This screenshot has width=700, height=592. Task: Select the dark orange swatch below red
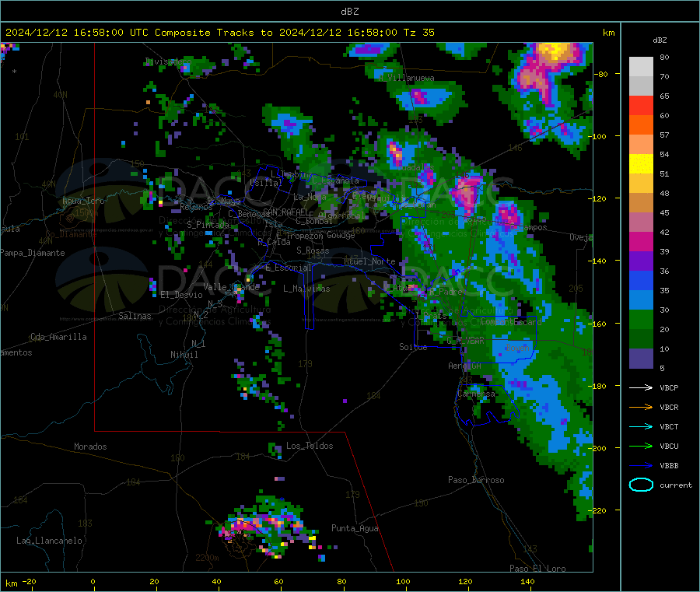coord(641,125)
